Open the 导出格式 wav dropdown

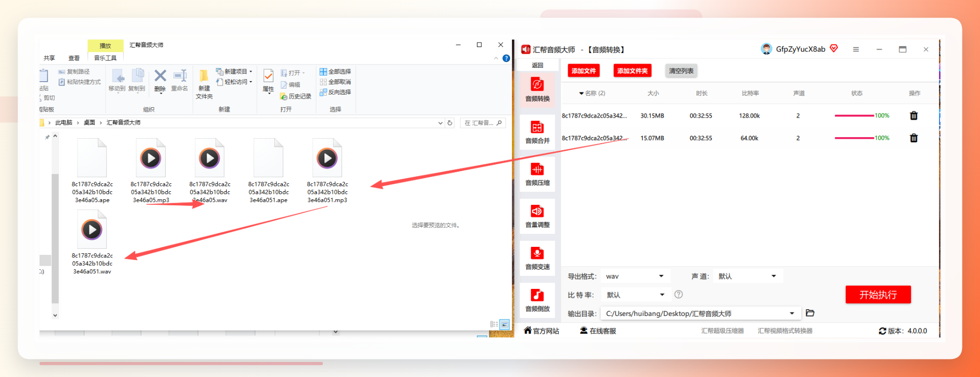click(x=635, y=276)
